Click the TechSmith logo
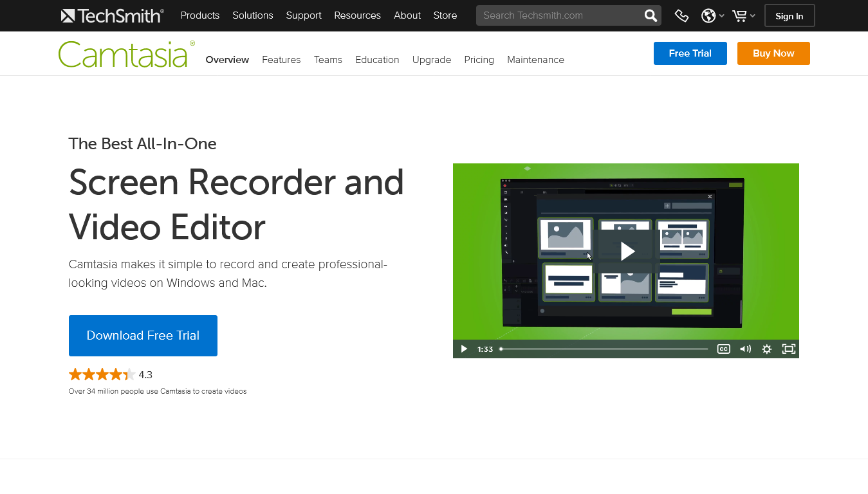Screen dimensions: 868x494 tap(112, 15)
